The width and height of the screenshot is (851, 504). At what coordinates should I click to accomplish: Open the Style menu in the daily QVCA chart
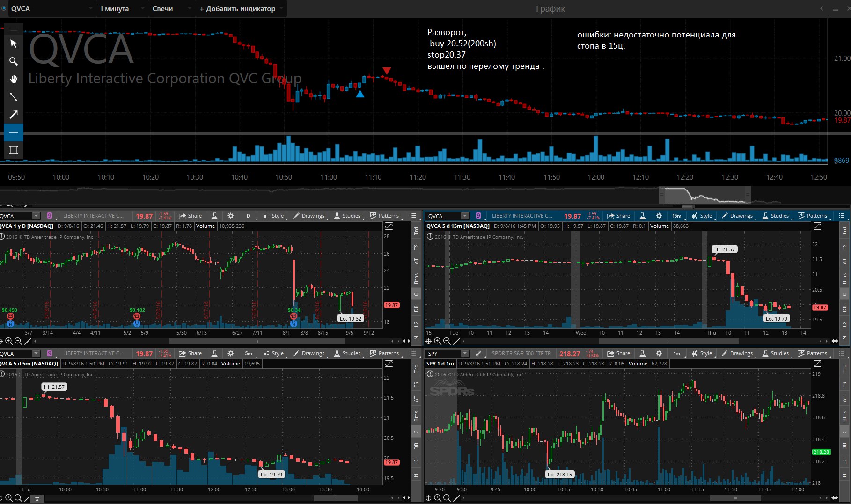273,216
